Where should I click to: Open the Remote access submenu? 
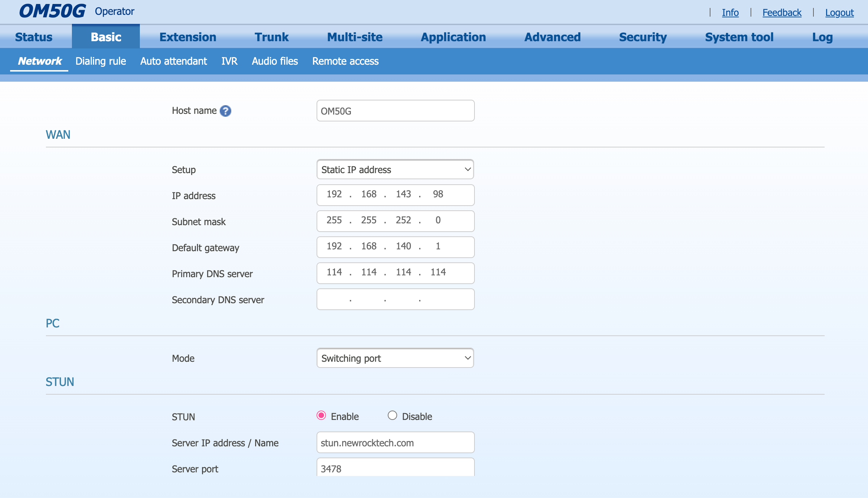[x=345, y=61]
